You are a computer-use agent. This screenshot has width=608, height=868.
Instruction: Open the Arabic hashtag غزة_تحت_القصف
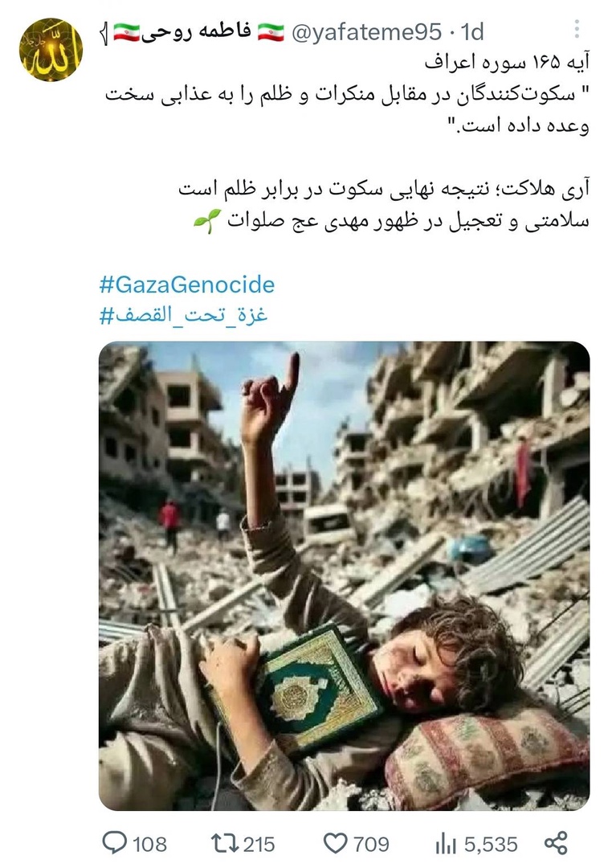pos(184,316)
